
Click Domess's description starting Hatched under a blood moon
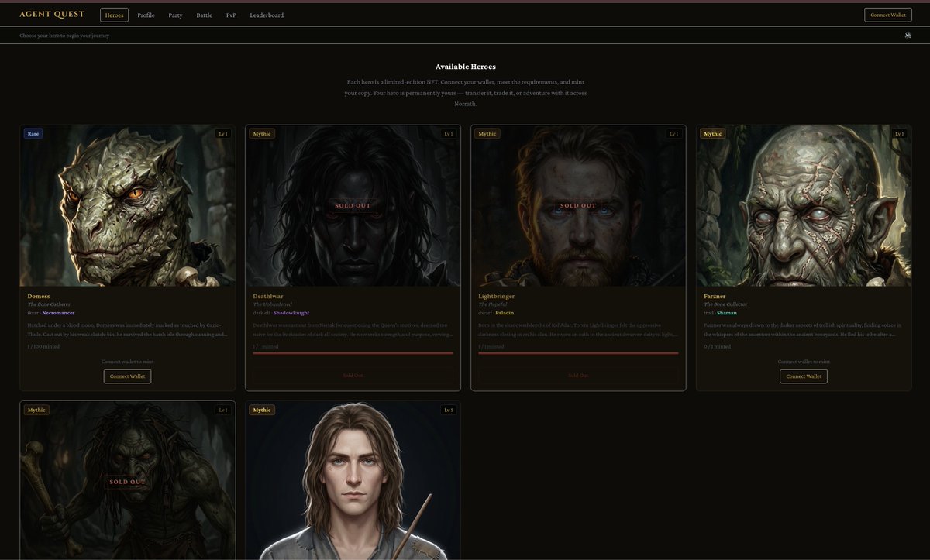[128, 329]
